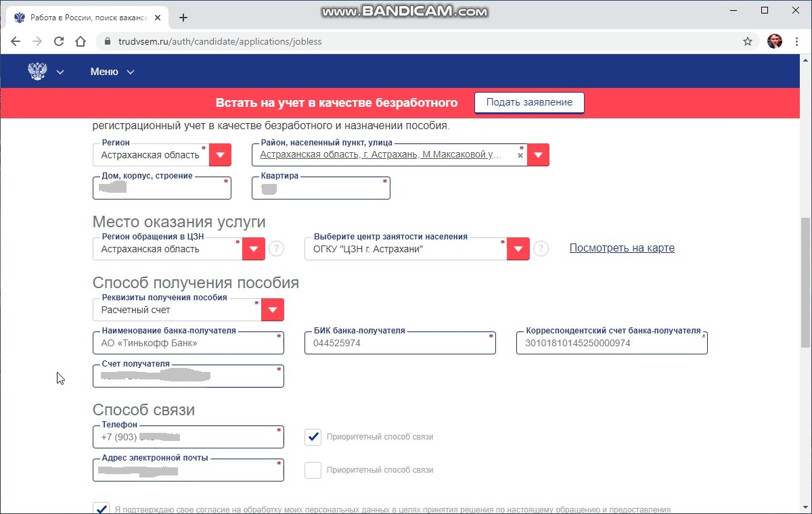Clear the Район, населенный пункт field
This screenshot has height=514, width=812.
tap(520, 155)
